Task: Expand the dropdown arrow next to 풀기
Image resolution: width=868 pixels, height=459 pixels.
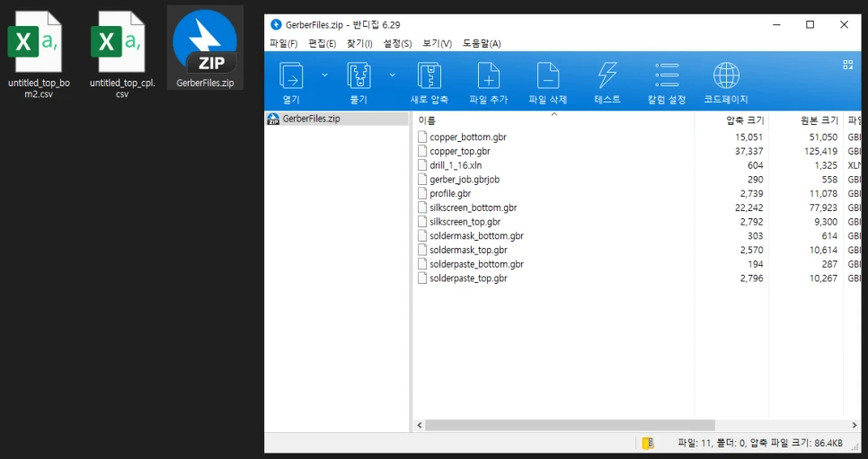Action: click(392, 75)
